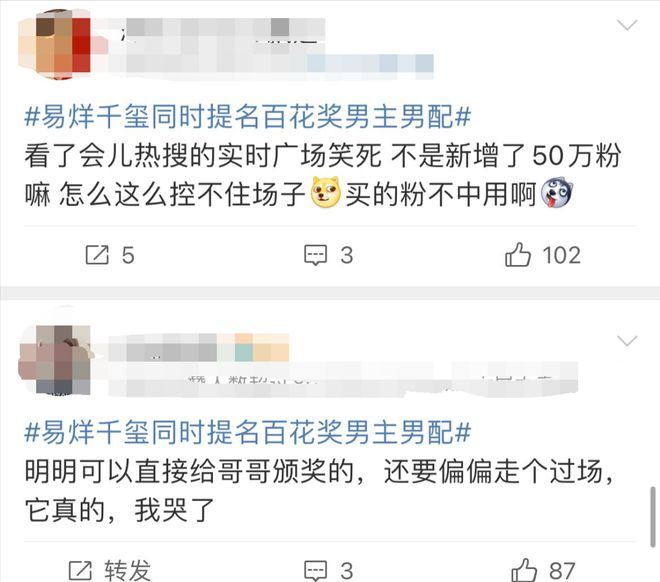
Task: Tap the husky emoji ending first post
Action: click(556, 193)
